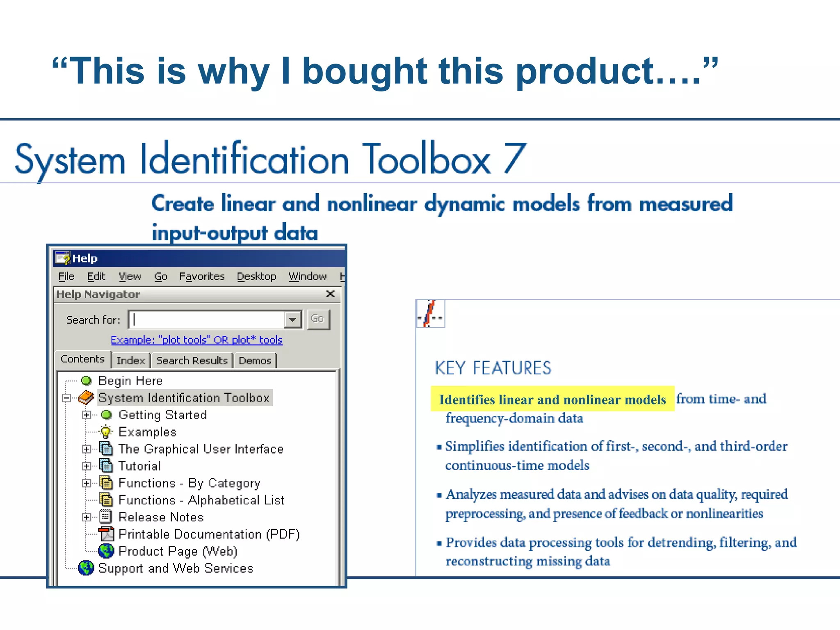Viewport: 840px width, 630px height.
Task: Click the page icon for Graphical User Interface
Action: [x=106, y=449]
